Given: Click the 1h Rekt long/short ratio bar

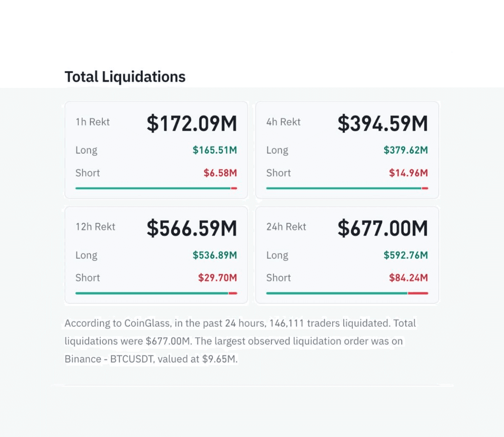Looking at the screenshot, I should [156, 188].
